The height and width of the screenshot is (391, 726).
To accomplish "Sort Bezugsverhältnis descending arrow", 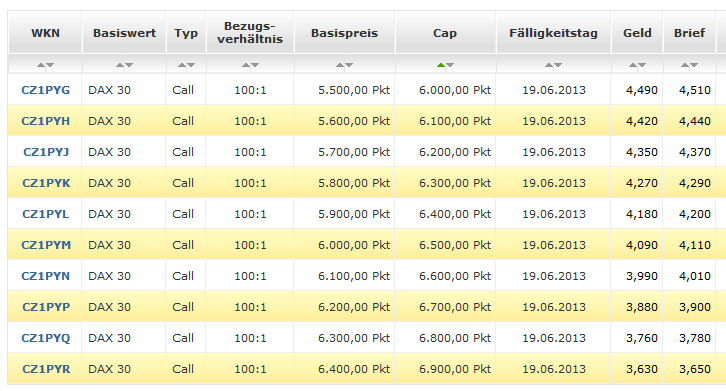I will click(x=255, y=65).
